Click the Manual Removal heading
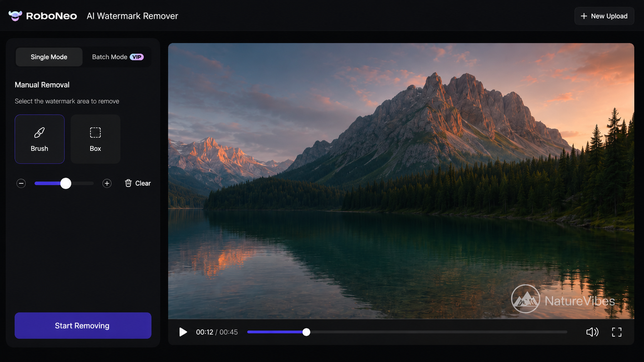The width and height of the screenshot is (644, 362). [42, 85]
